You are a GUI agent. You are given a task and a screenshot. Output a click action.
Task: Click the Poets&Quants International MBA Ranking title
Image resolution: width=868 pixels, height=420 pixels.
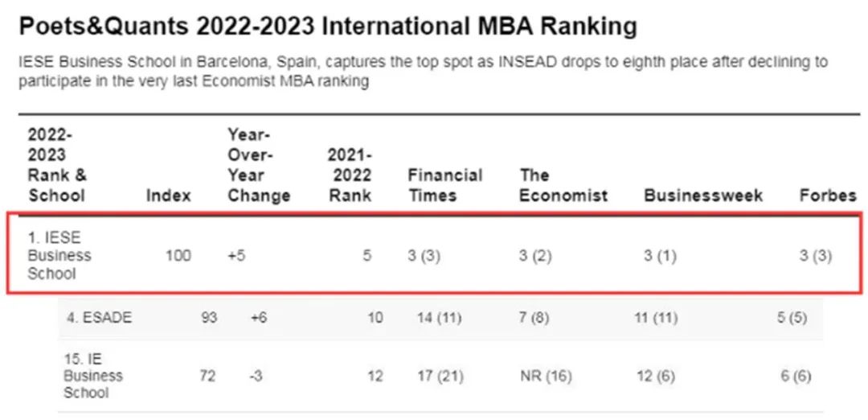[x=328, y=27]
